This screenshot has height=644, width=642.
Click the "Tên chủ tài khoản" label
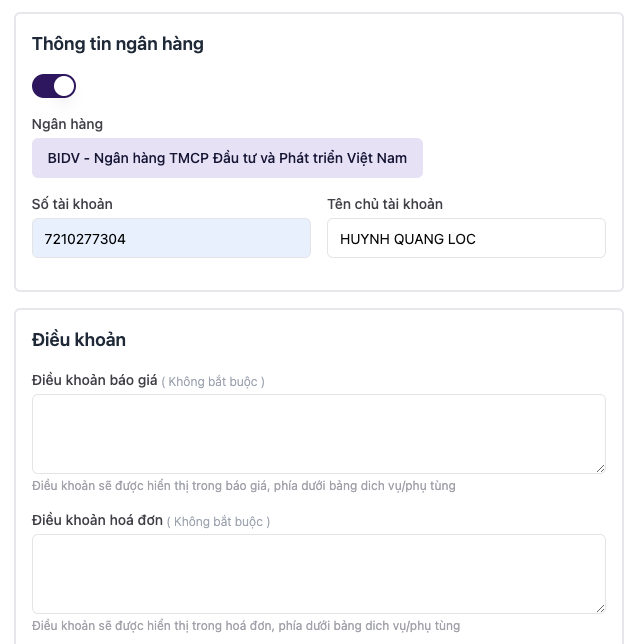pyautogui.click(x=385, y=204)
